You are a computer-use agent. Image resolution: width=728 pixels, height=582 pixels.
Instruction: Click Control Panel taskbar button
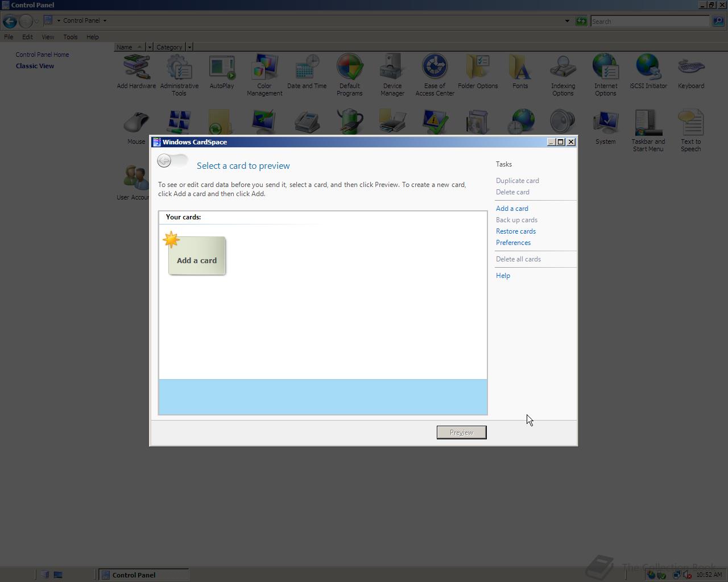144,575
